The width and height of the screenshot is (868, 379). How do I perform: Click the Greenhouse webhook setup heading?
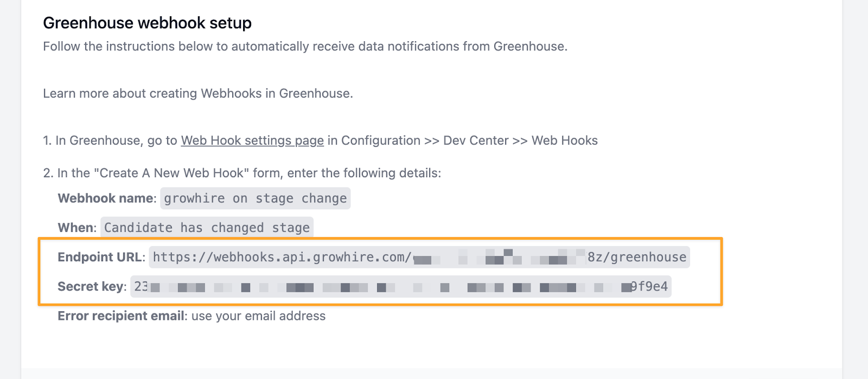click(147, 23)
